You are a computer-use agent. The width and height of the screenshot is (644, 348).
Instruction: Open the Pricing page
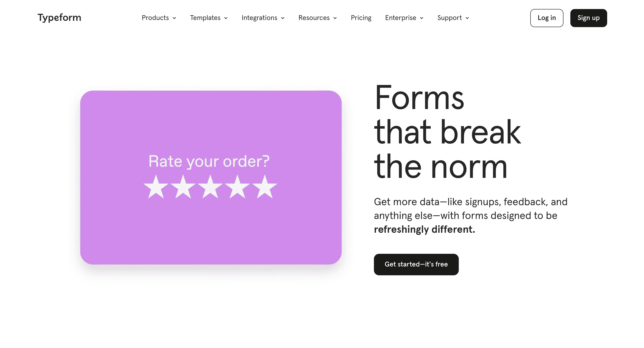point(361,18)
